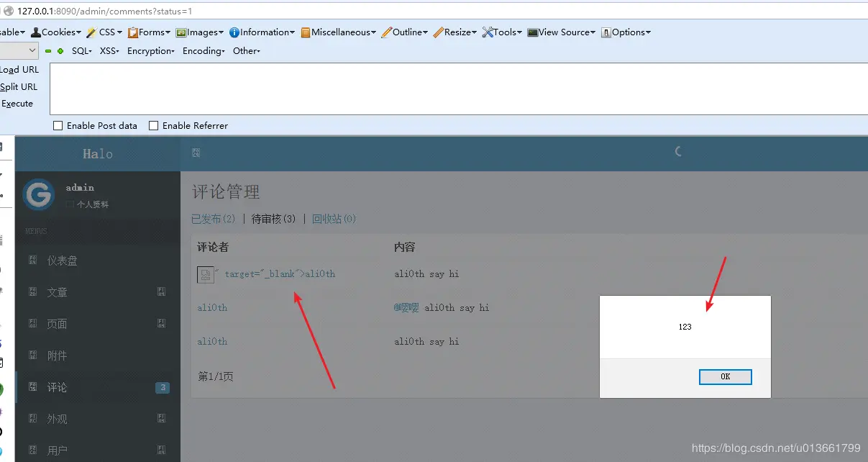
Task: Open the XSS menu in HackBar
Action: pyautogui.click(x=109, y=51)
